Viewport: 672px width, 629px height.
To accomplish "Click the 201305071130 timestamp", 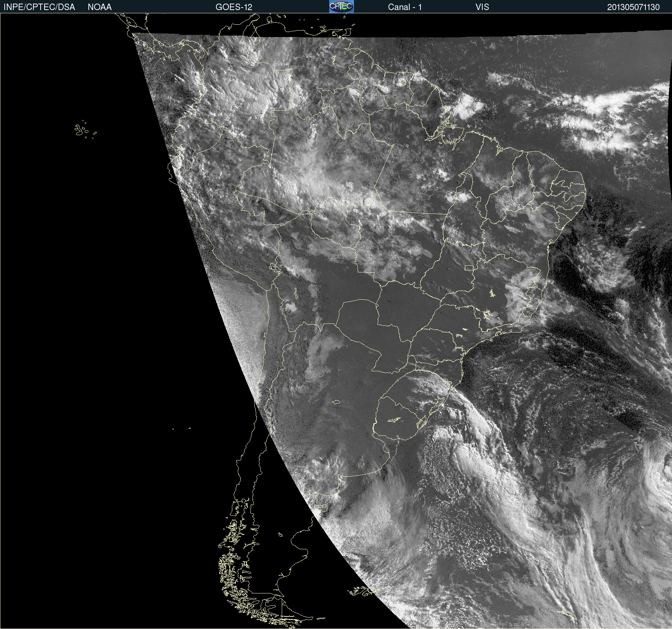I will (x=634, y=7).
